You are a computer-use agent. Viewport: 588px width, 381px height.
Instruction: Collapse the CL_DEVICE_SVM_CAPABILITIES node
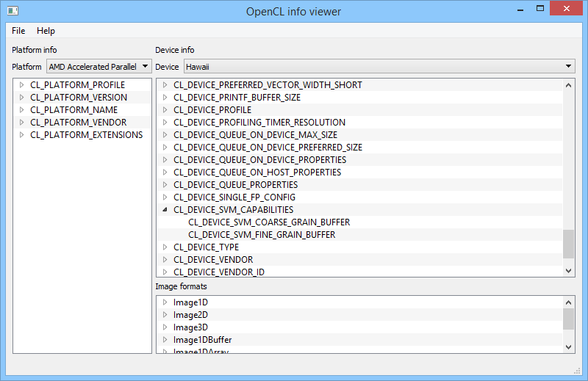[165, 210]
